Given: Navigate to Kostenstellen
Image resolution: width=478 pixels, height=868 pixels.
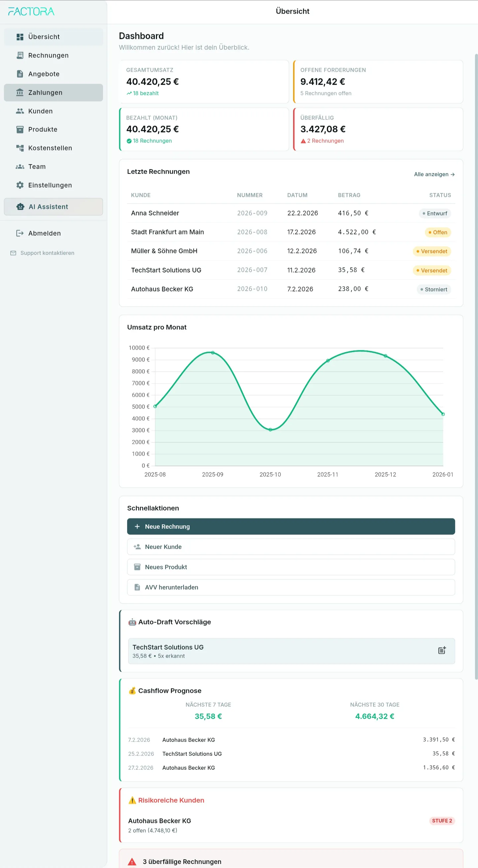Looking at the screenshot, I should 53,148.
